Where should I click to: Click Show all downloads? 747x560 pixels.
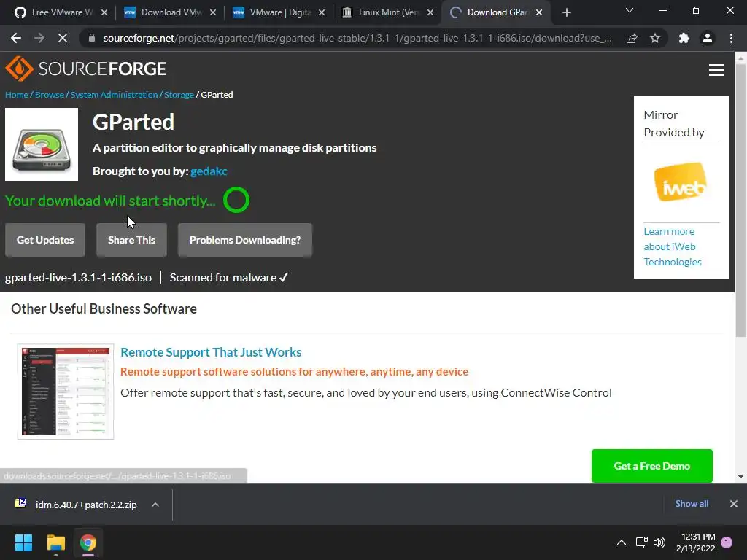[x=692, y=504]
